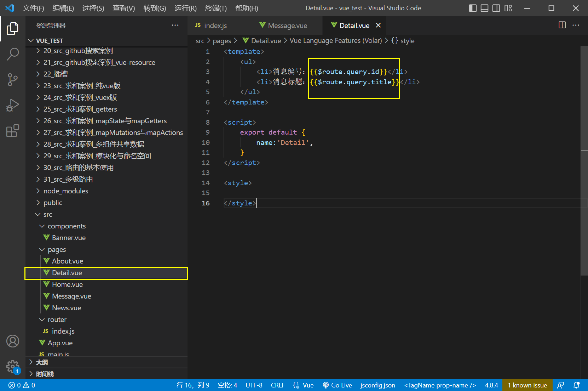Open the Manage gear icon
Screen dimensions: 588x391
click(x=13, y=367)
